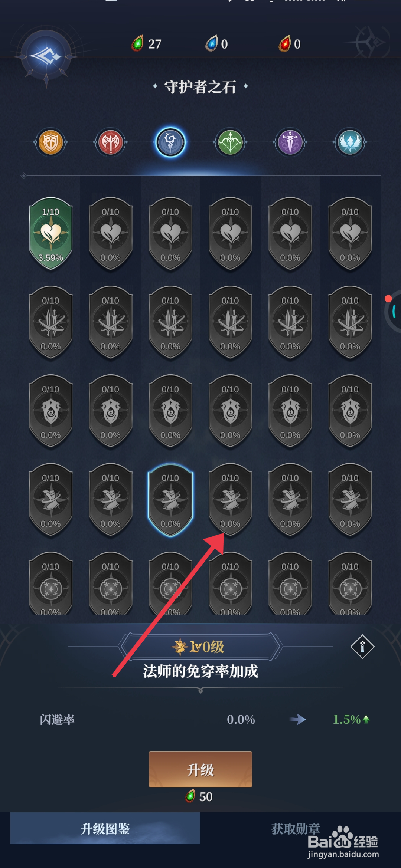Open the floating side widget with red dot
The width and height of the screenshot is (401, 868).
click(393, 311)
